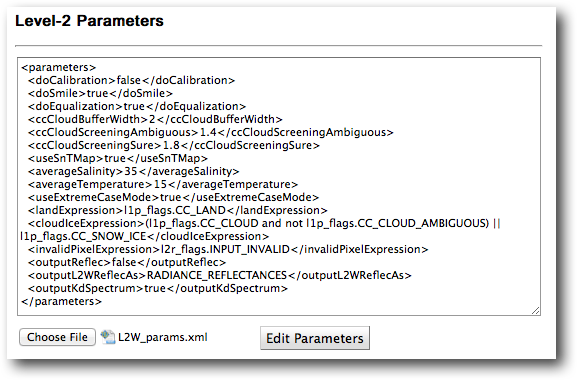Click the averageTemperature 15 line
Image resolution: width=578 pixels, height=381 pixels.
click(163, 184)
